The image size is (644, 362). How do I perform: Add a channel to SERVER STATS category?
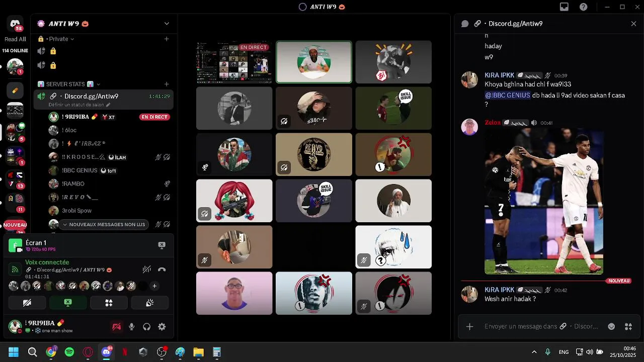tap(167, 84)
